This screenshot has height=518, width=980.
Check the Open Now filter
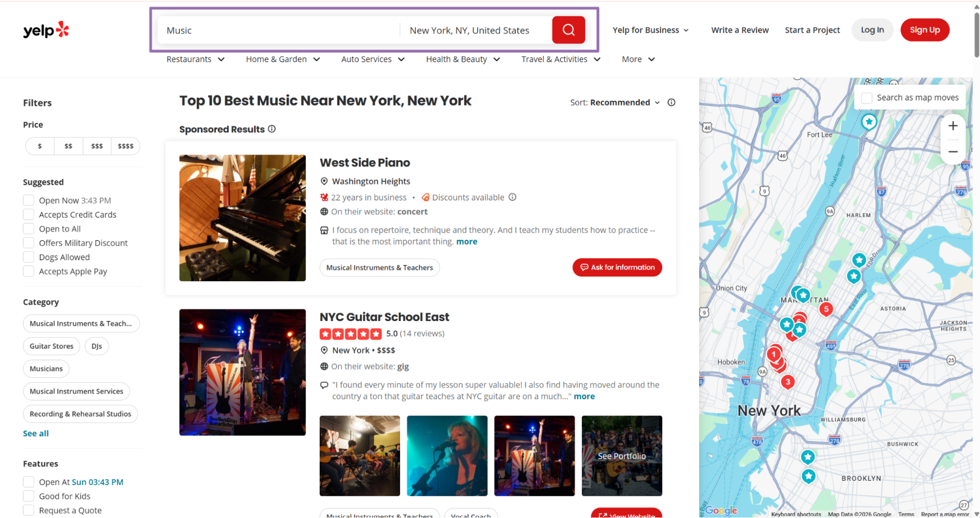28,200
